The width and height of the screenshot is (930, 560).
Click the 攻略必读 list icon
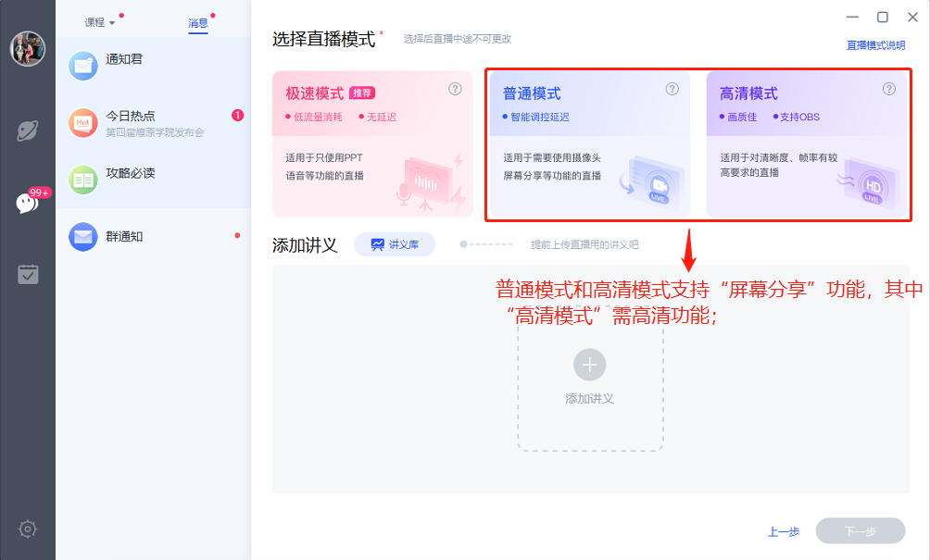(x=82, y=176)
